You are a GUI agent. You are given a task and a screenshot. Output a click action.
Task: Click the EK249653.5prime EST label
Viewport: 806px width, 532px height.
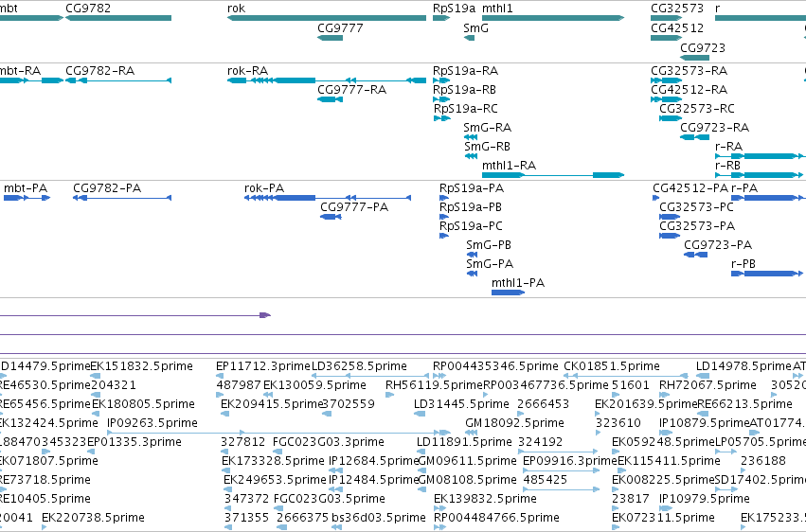click(275, 480)
